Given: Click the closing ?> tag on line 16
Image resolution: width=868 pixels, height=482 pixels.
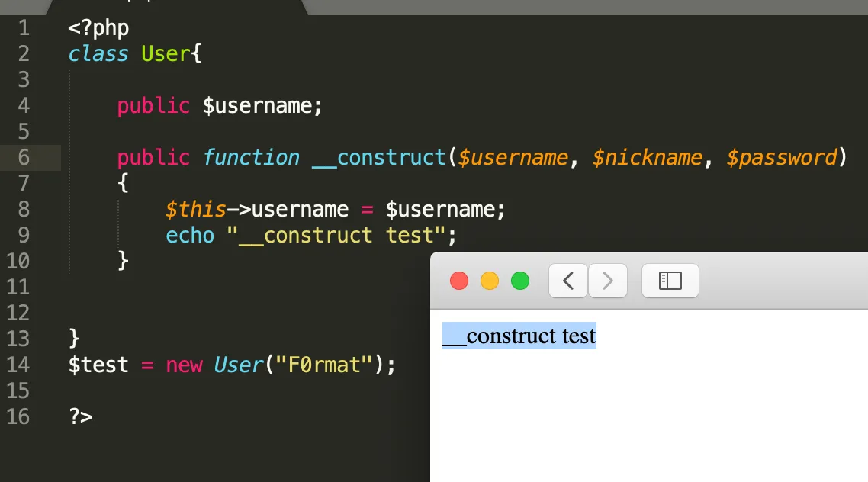Looking at the screenshot, I should [x=80, y=417].
